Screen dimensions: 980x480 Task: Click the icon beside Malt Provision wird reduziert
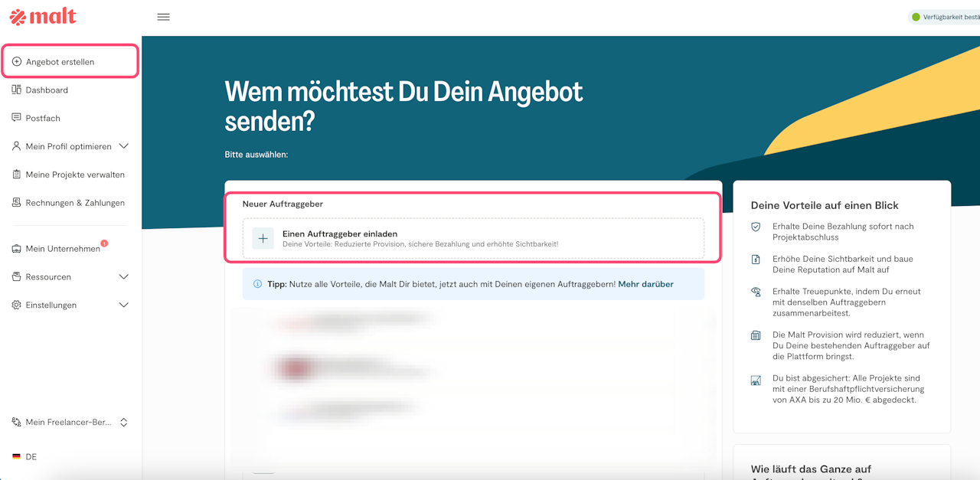click(x=756, y=335)
